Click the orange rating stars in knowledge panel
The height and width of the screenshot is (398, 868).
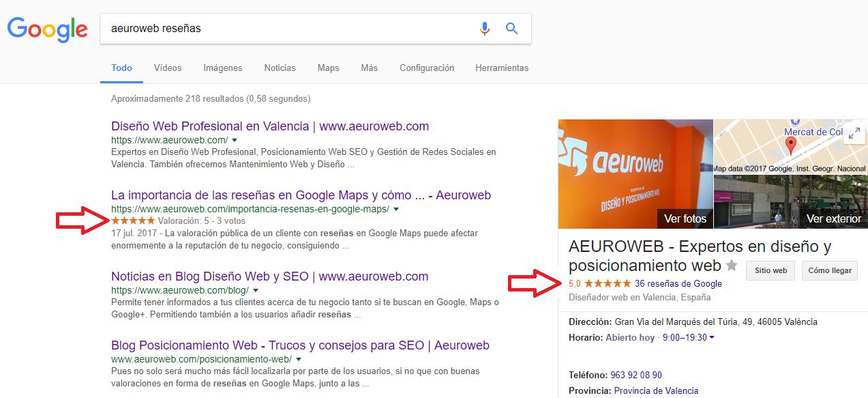tap(608, 283)
